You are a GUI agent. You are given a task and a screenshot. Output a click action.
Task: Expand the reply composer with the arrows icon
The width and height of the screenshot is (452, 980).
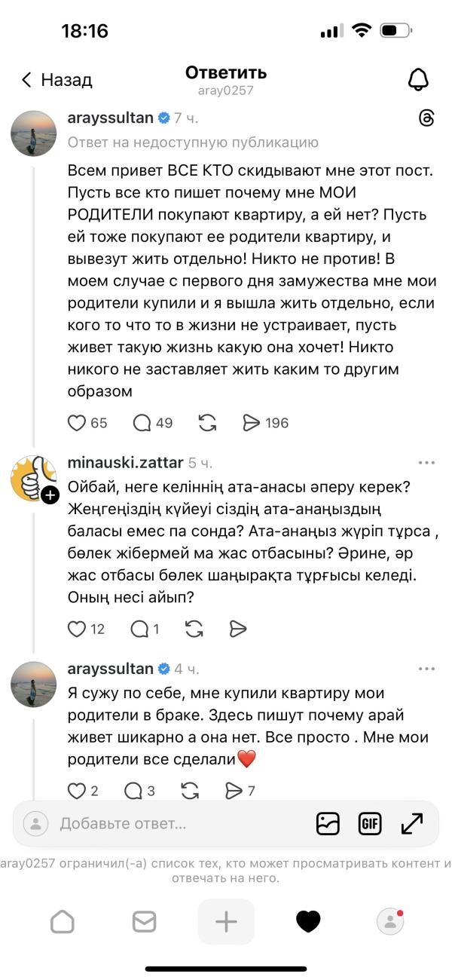411,824
